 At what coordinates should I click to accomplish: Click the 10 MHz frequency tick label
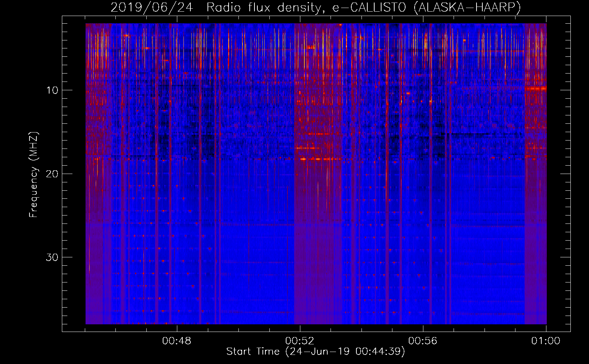pyautogui.click(x=52, y=90)
